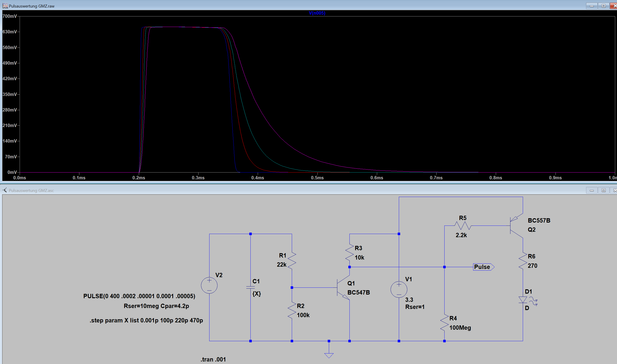
Task: Click the Pulse net label flag
Action: pyautogui.click(x=483, y=267)
